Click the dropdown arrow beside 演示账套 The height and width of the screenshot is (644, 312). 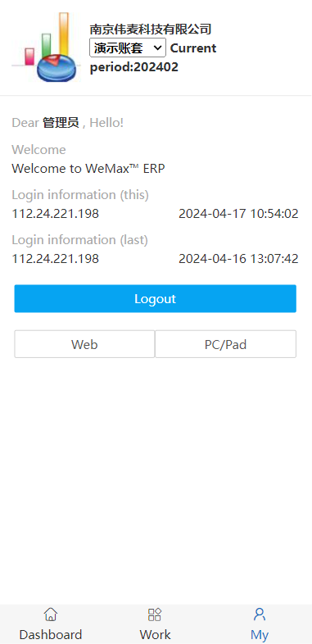[x=157, y=48]
